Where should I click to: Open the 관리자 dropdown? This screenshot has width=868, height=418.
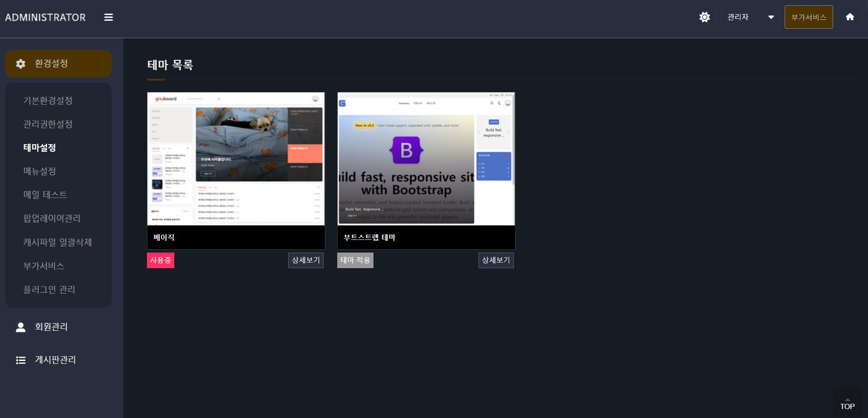[x=750, y=17]
